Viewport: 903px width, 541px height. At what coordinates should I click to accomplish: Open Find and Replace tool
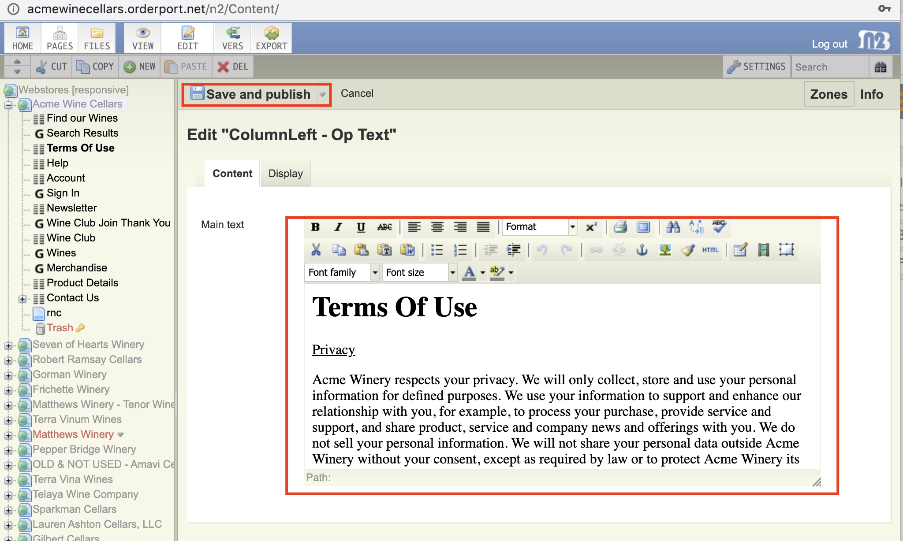pyautogui.click(x=696, y=227)
